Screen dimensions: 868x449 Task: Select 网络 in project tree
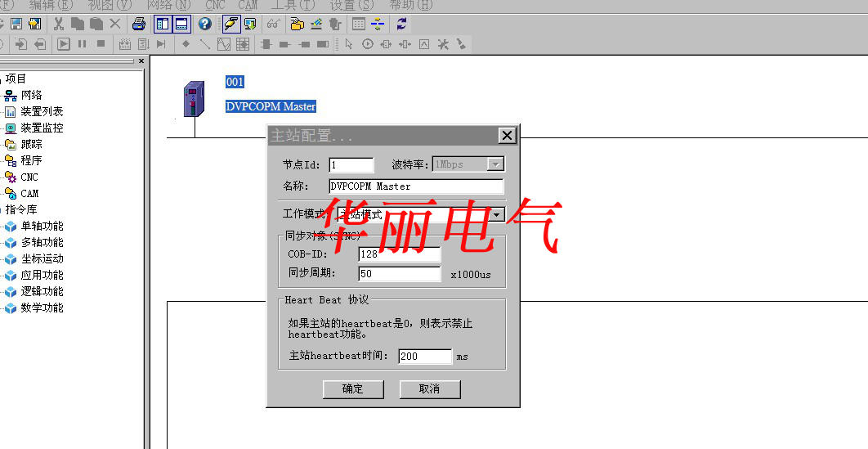tap(32, 95)
